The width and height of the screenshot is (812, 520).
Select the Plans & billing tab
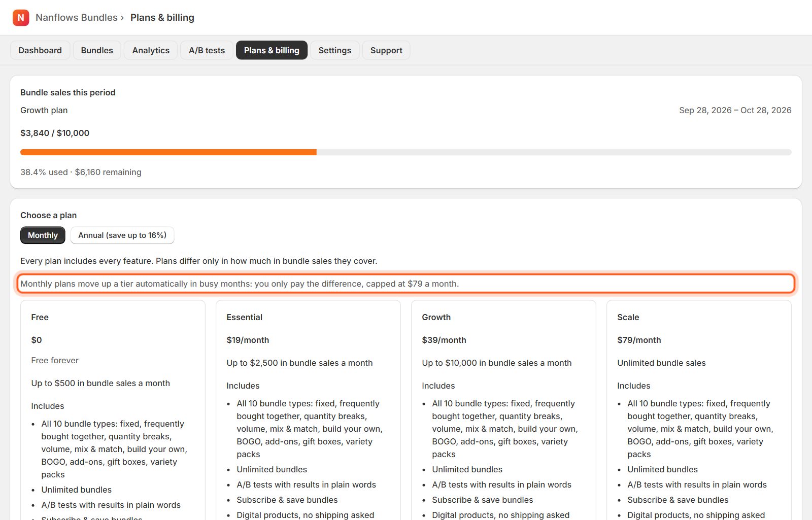[272, 50]
